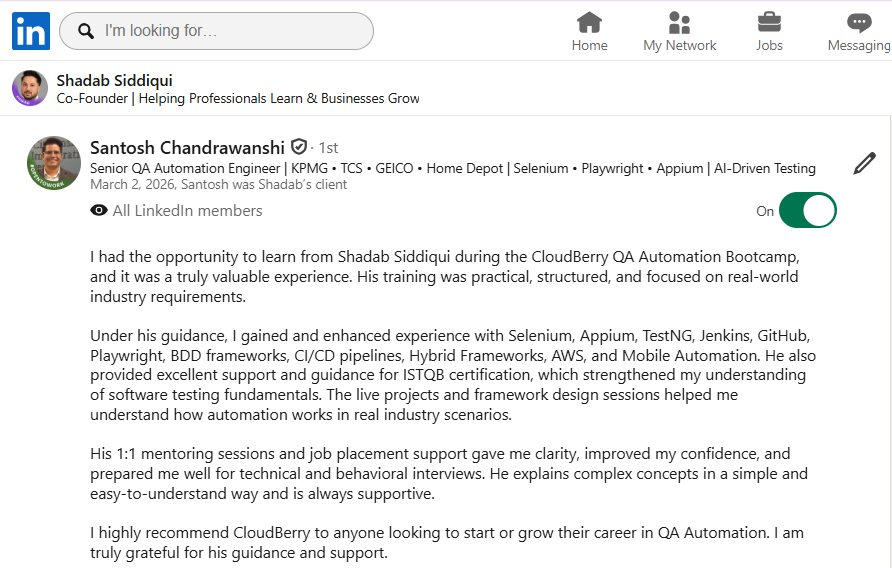Open Santosh Chandrawanshi's profile name link
The width and height of the screenshot is (892, 568).
coord(187,147)
